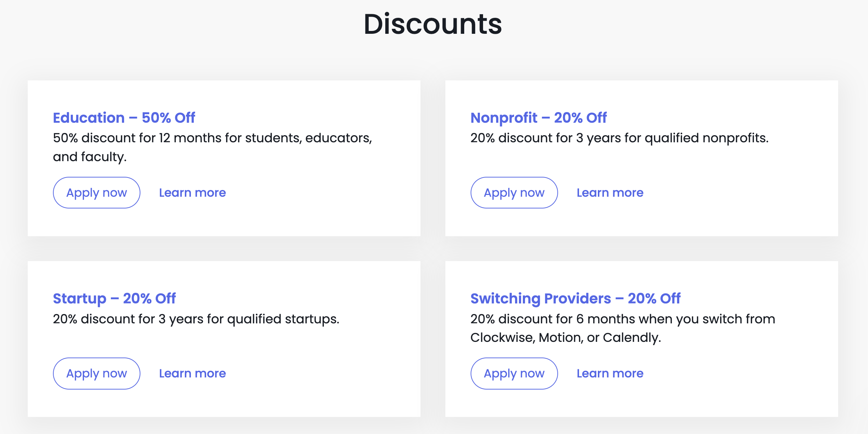This screenshot has width=868, height=434.
Task: Click Apply now for the Education discount
Action: pyautogui.click(x=96, y=192)
